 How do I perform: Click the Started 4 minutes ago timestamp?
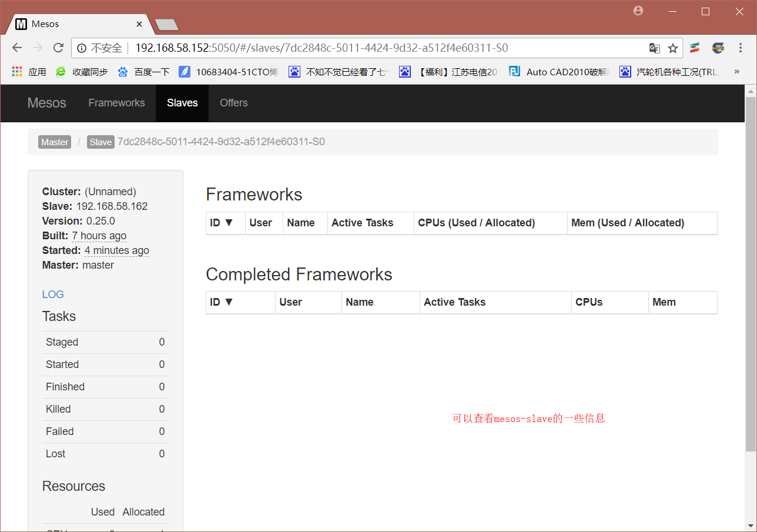tap(117, 250)
